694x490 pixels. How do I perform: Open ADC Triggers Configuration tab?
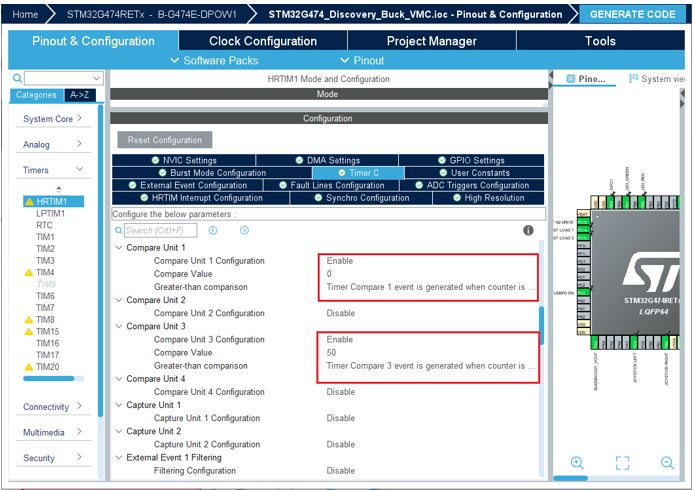click(472, 185)
